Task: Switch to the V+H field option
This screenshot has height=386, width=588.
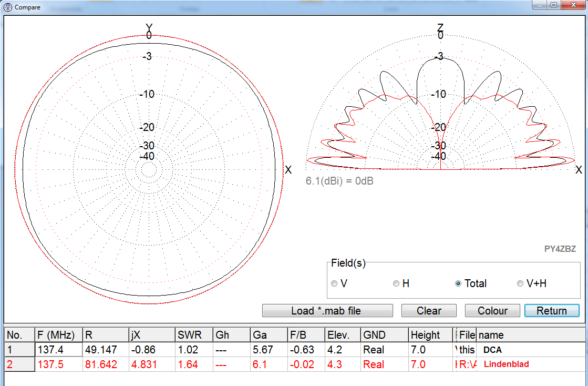Action: (x=520, y=284)
